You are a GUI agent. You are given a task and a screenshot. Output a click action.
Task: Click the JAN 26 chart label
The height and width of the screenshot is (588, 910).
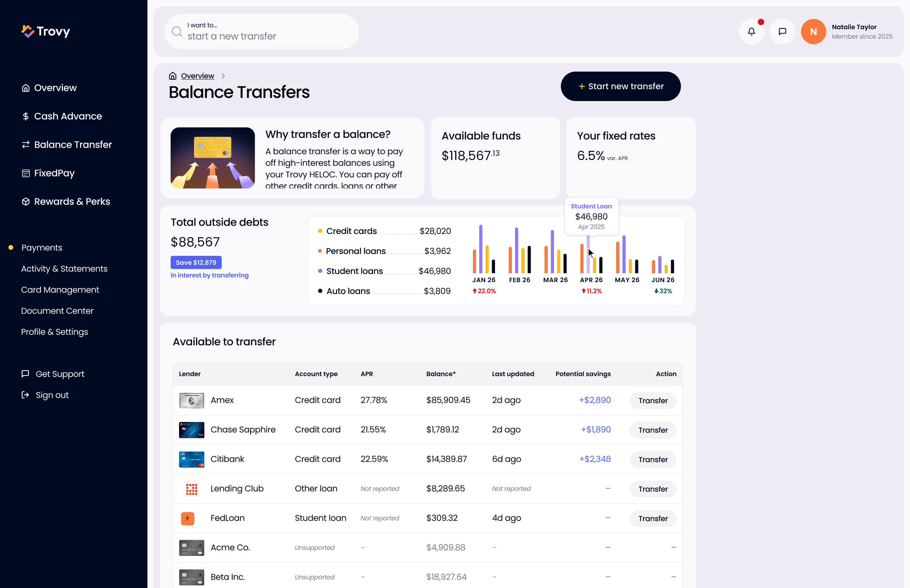click(484, 280)
